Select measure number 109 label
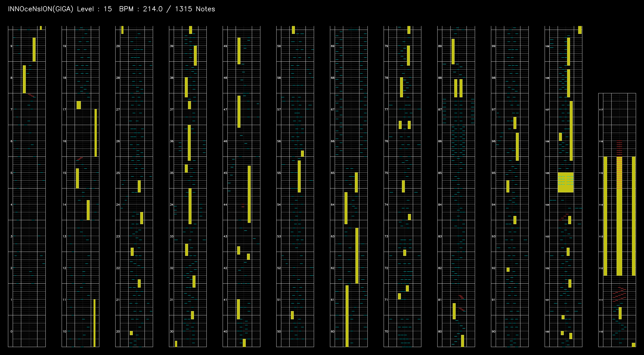Screen dimensions: 644x355 [547, 46]
